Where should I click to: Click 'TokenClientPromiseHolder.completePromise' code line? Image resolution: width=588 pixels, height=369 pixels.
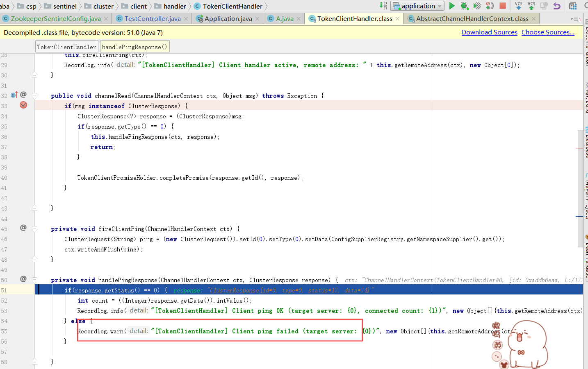190,178
